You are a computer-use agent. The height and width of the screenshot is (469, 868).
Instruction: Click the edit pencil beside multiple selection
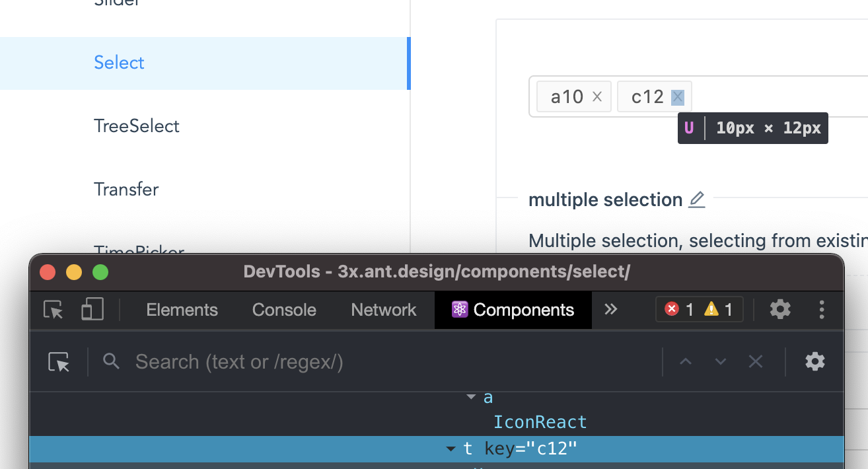(x=697, y=199)
